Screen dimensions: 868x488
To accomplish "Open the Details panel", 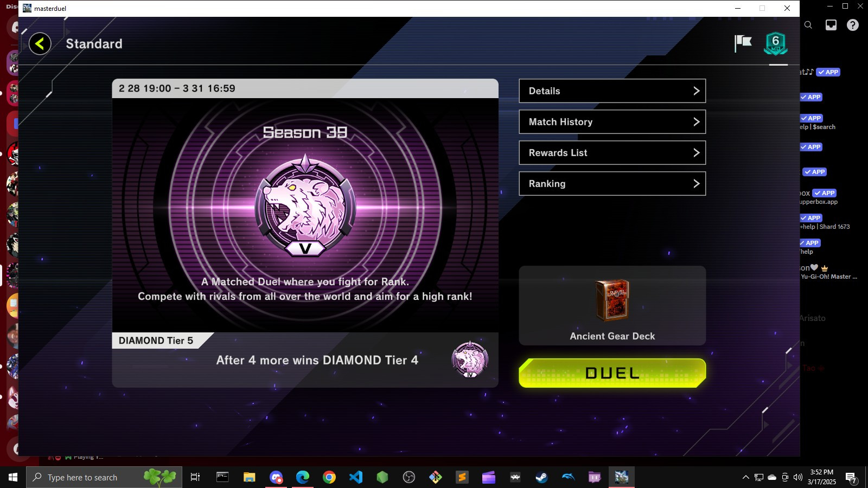I will pos(612,91).
